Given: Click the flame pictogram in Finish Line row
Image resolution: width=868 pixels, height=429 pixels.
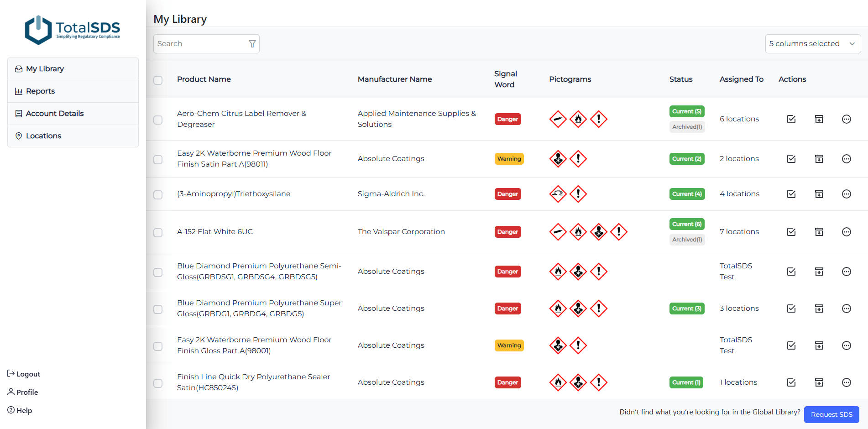Looking at the screenshot, I should click(558, 382).
